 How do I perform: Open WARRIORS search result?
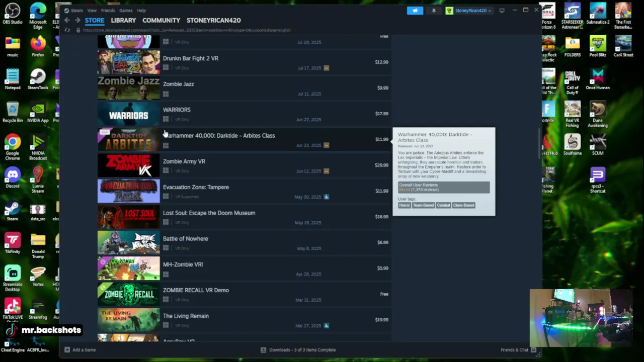[244, 114]
